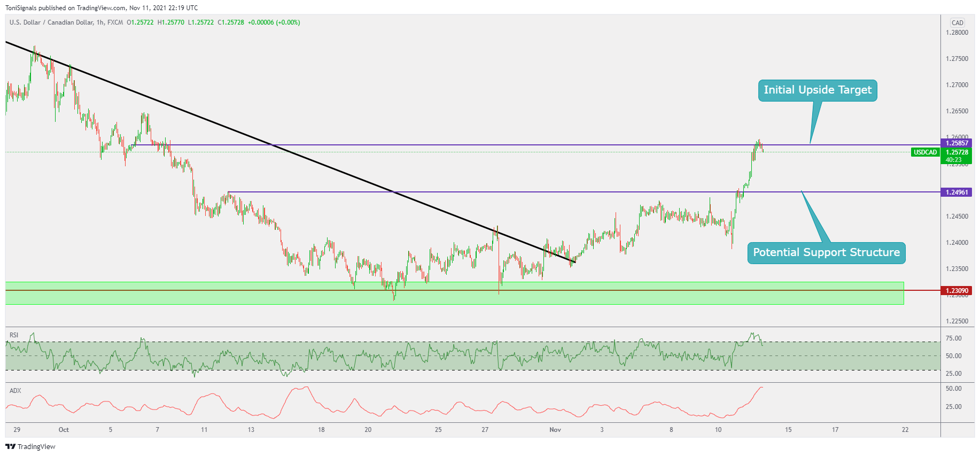Click the 22 date label on the time axis
The height and width of the screenshot is (456, 980).
905,430
